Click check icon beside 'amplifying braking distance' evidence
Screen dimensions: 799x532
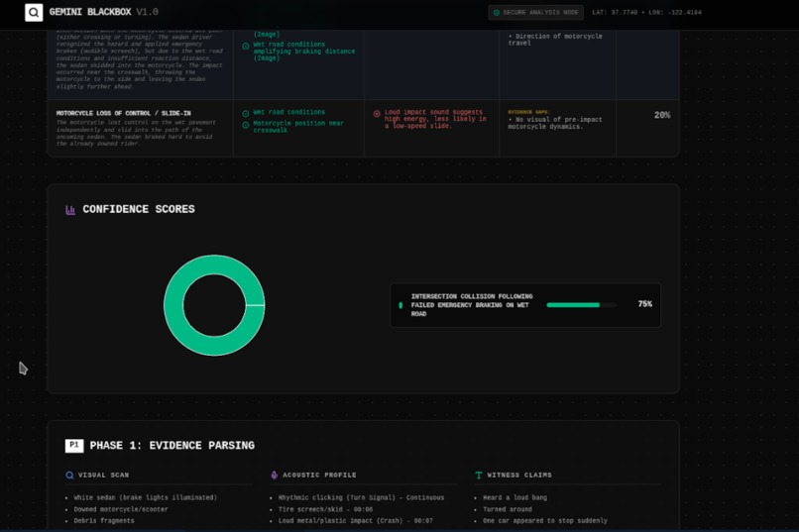click(246, 47)
